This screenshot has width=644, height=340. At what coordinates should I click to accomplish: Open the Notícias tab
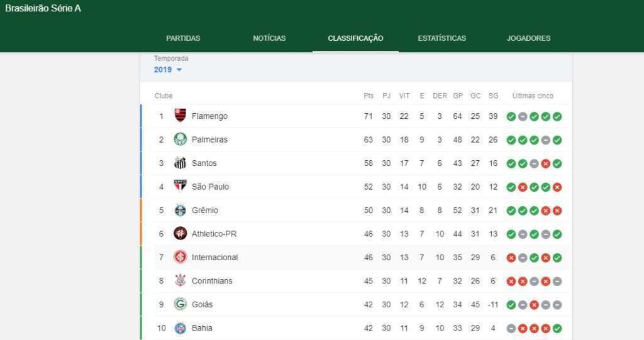269,38
